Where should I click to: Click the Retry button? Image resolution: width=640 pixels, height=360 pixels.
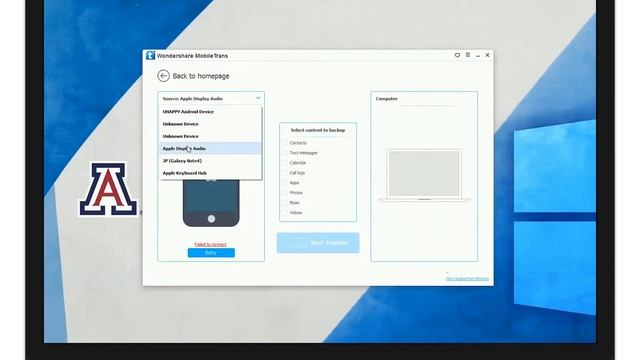(211, 253)
